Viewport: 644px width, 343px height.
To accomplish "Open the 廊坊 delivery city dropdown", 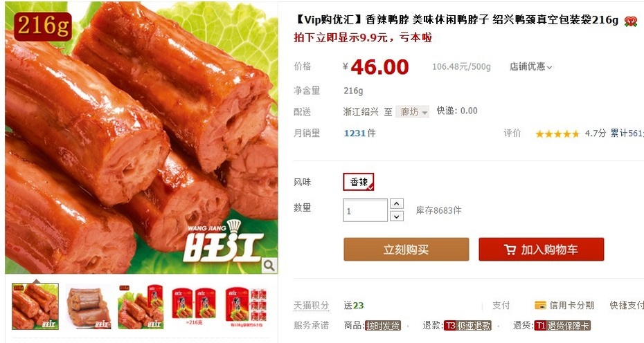I will click(x=412, y=111).
